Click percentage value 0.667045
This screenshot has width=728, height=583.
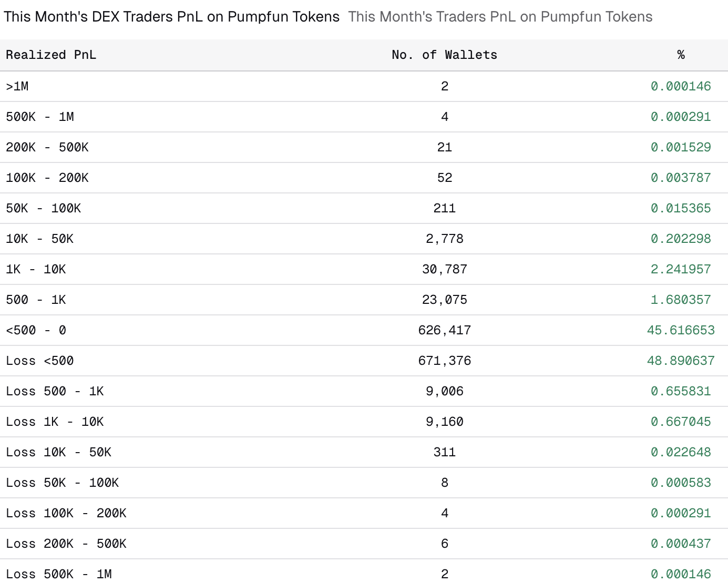click(681, 422)
